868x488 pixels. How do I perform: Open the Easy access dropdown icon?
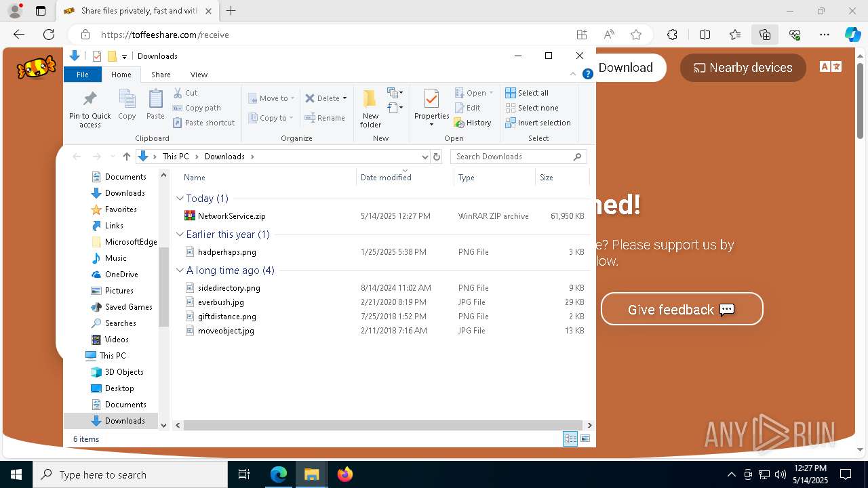pos(395,108)
